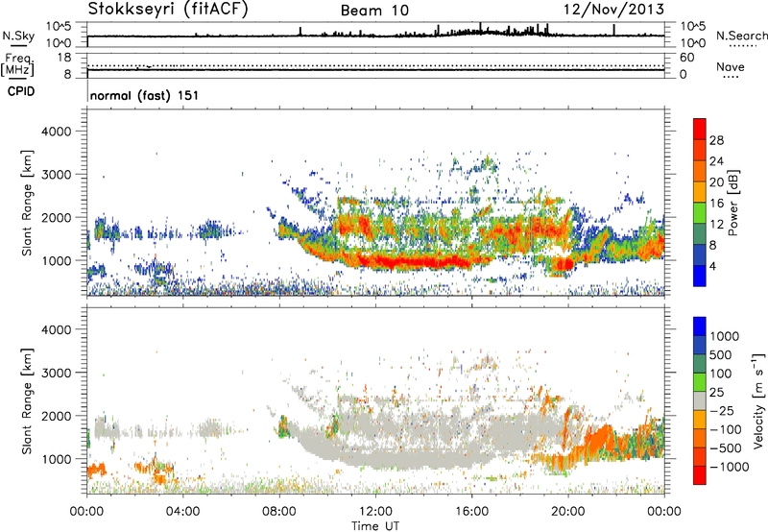The width and height of the screenshot is (768, 532).
Task: Click the '12:00' time axis tick
Action: click(x=375, y=512)
